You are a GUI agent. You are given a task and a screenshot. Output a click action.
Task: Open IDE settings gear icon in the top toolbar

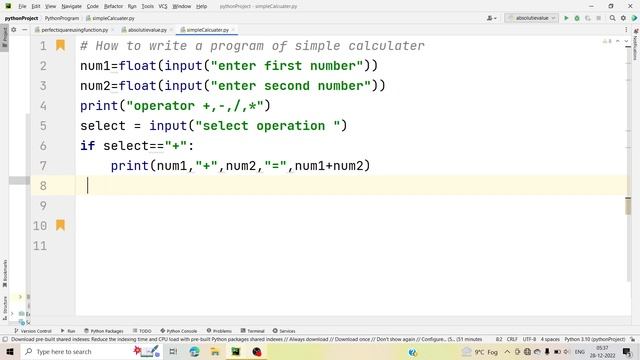point(623,18)
